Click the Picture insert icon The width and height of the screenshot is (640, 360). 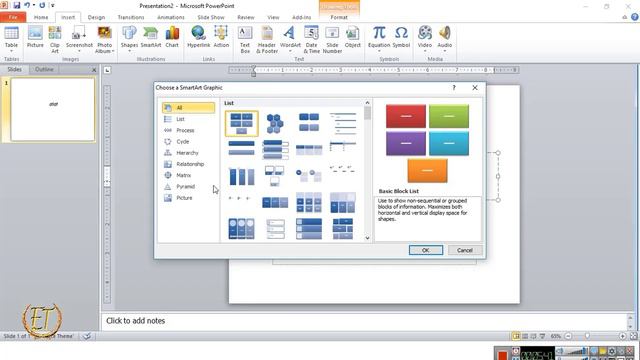click(x=35, y=37)
